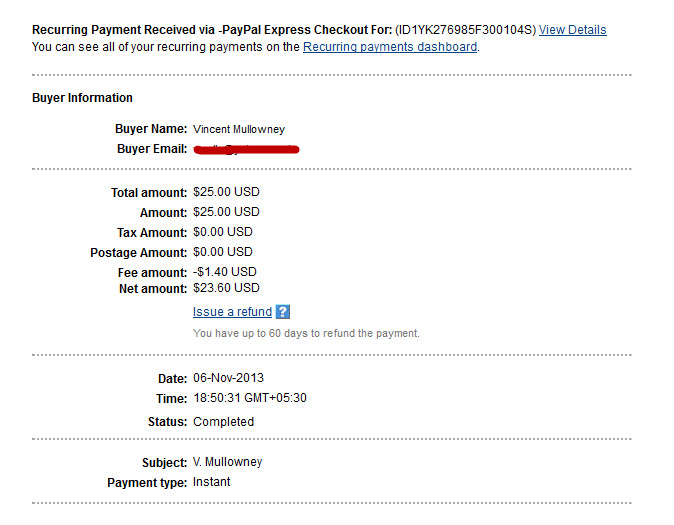Image resolution: width=674 pixels, height=525 pixels.
Task: Click the Total amount value $25.00 USD
Action: (x=226, y=192)
